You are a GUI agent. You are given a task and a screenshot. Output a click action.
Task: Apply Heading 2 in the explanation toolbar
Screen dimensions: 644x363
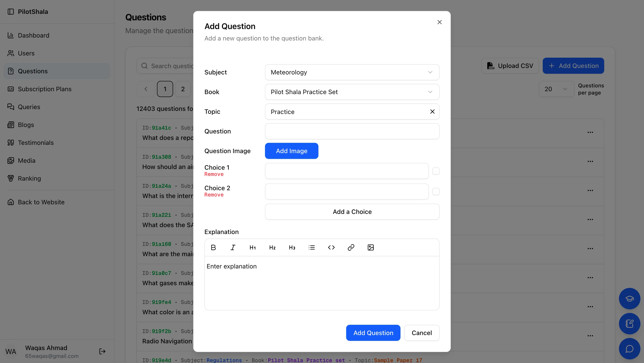[272, 247]
